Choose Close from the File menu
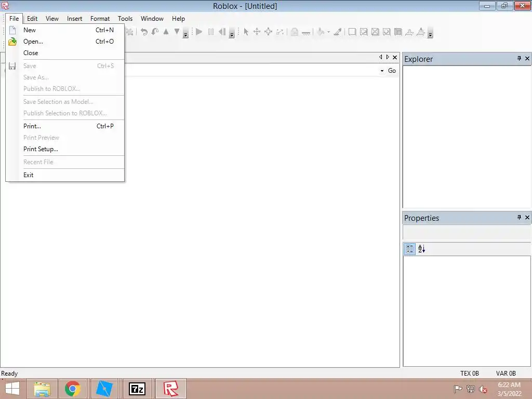Screen dimensions: 532x399 tap(65, 53)
